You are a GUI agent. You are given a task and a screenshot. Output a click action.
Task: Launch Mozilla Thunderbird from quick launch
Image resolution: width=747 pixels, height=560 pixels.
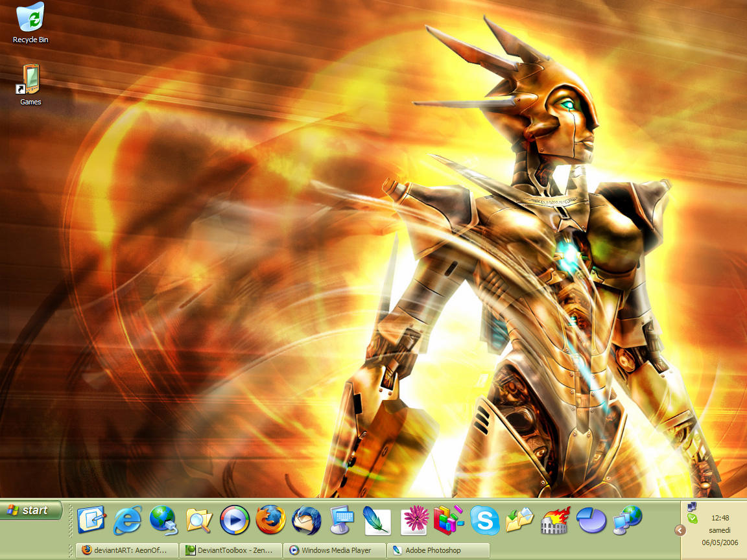(306, 520)
